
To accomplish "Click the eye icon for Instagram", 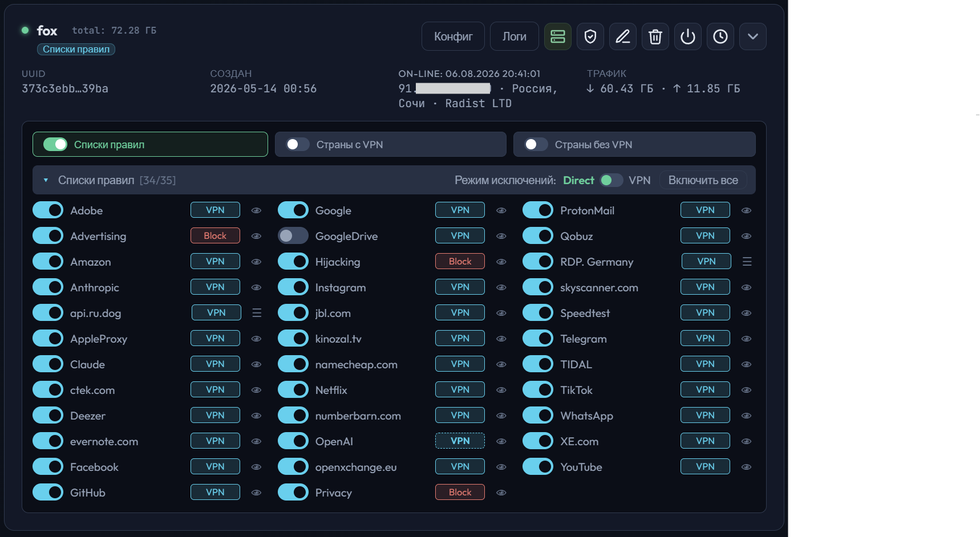I will [x=501, y=287].
